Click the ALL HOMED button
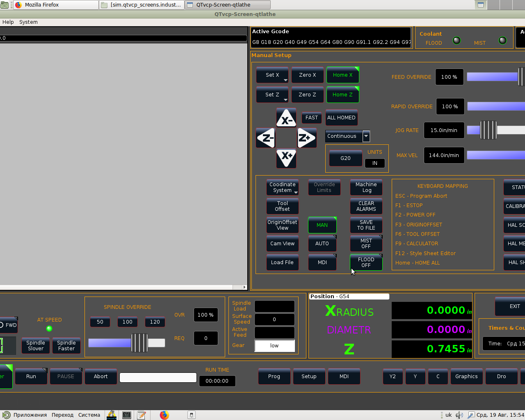The width and height of the screenshot is (525, 420). 341,118
